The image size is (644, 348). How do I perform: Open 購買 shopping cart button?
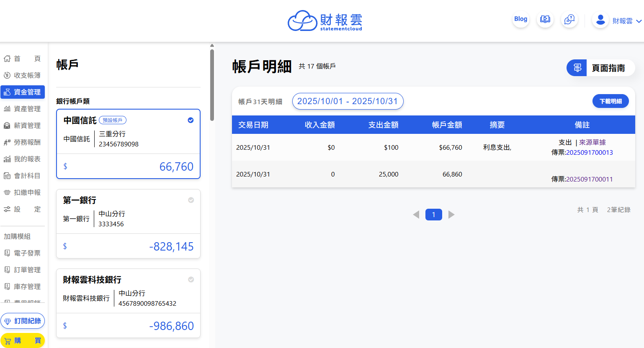(23, 340)
